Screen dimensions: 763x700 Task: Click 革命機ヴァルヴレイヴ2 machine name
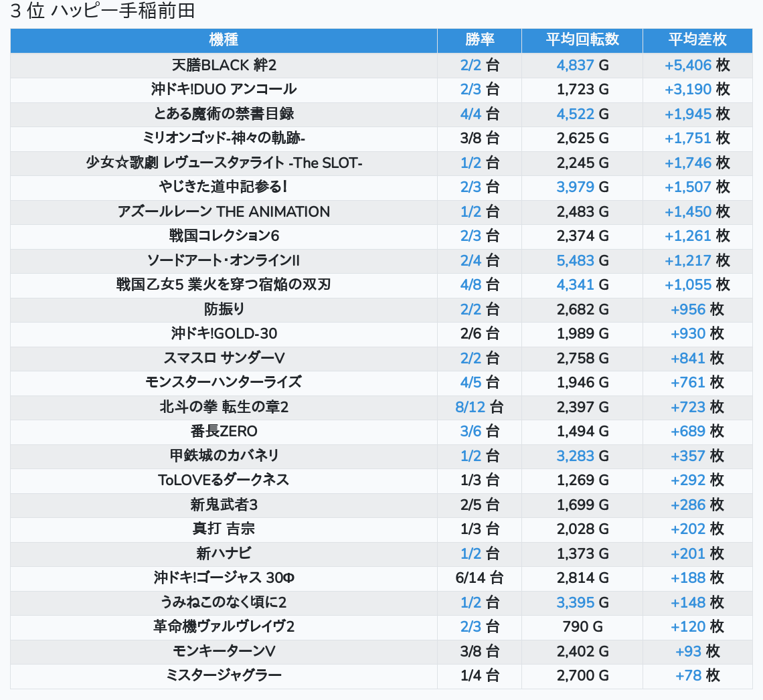(x=224, y=627)
